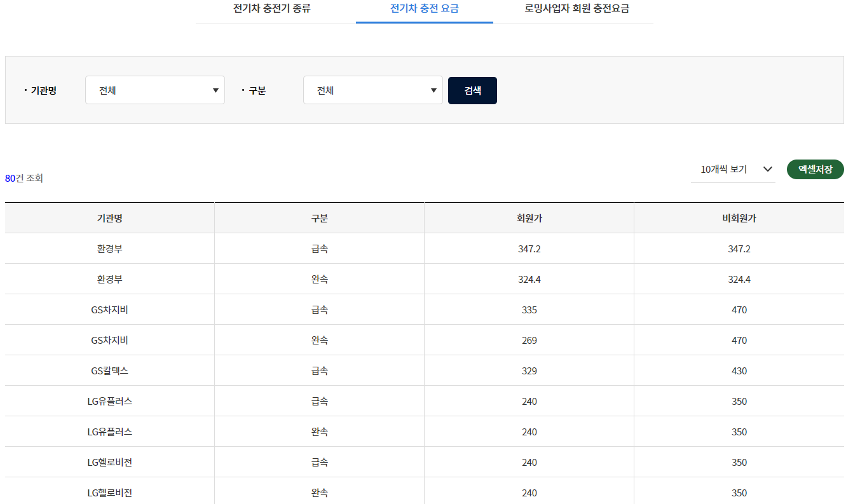Select 환경부 in the 완속 row

110,279
